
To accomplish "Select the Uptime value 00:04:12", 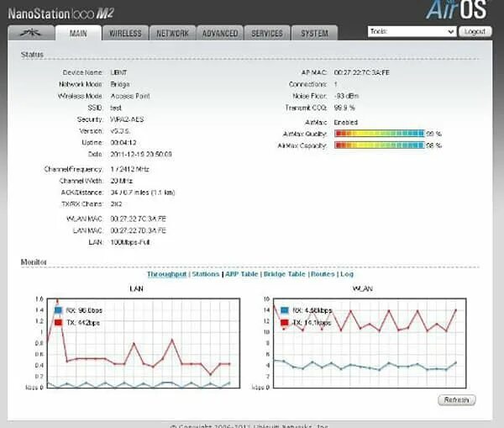I will [123, 143].
